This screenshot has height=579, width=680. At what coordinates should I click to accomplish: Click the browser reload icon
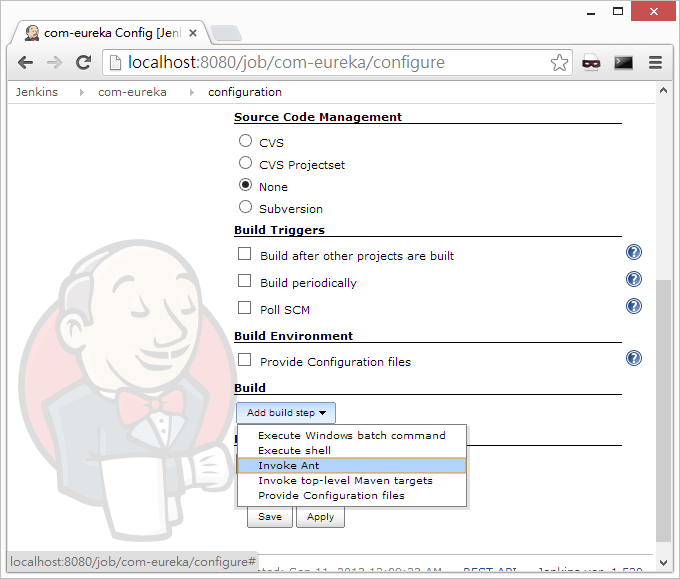click(85, 62)
